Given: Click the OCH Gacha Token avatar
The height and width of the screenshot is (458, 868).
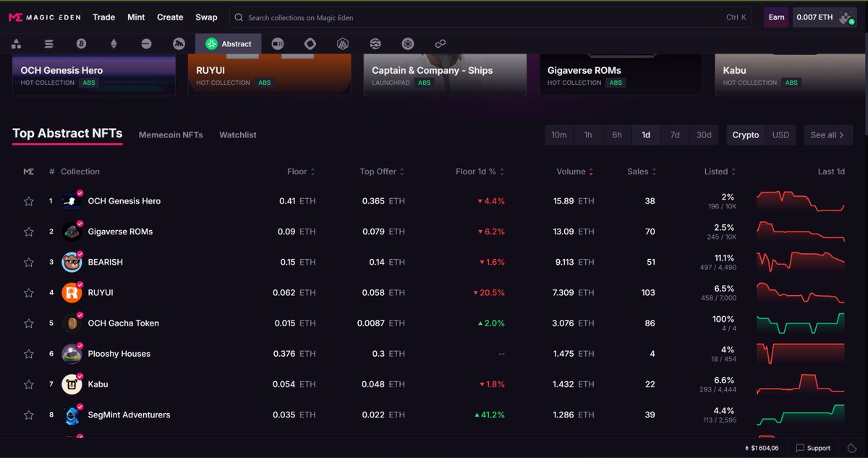Looking at the screenshot, I should tap(71, 323).
